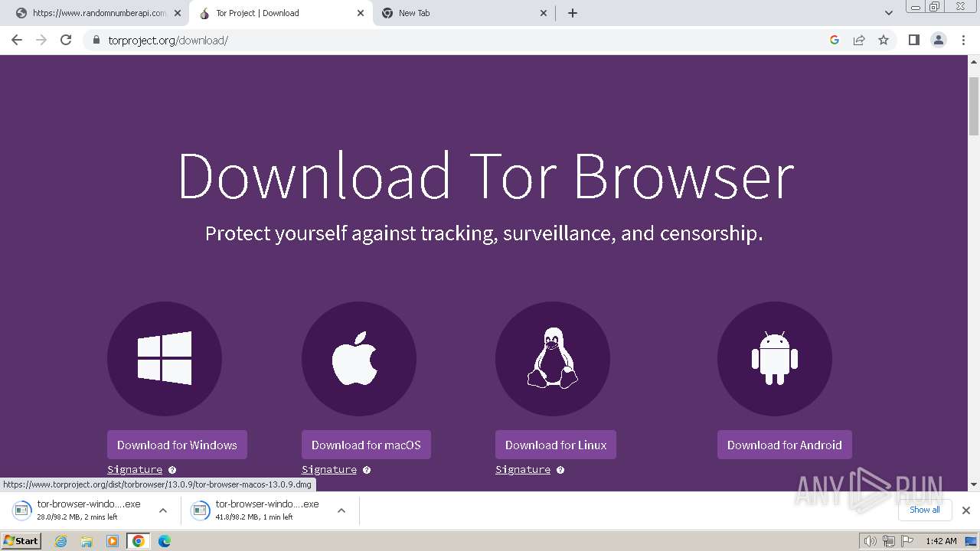Click Download for Windows button

[x=177, y=445]
